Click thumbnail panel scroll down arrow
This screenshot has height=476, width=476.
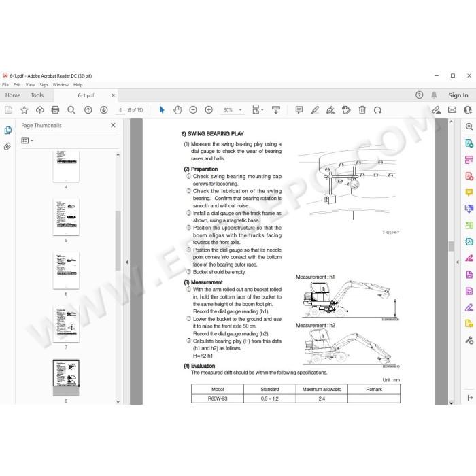pyautogui.click(x=118, y=401)
